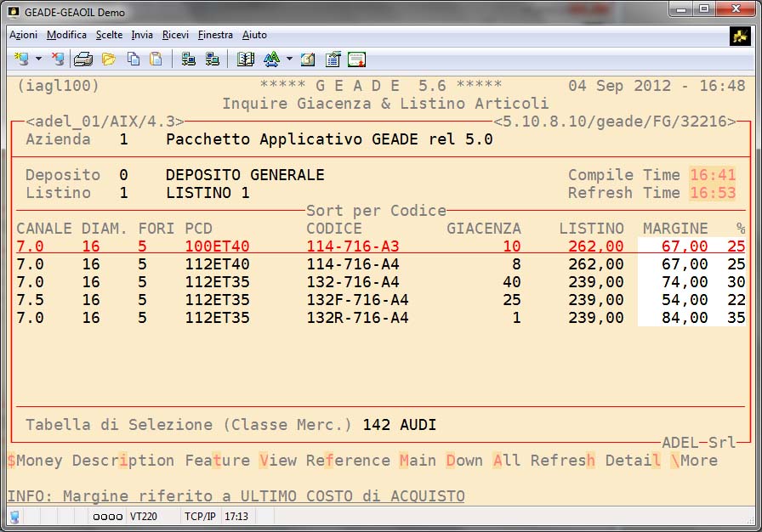Screen dimensions: 762x532
Task: Click the new connection toolbar icon
Action: tap(21, 59)
